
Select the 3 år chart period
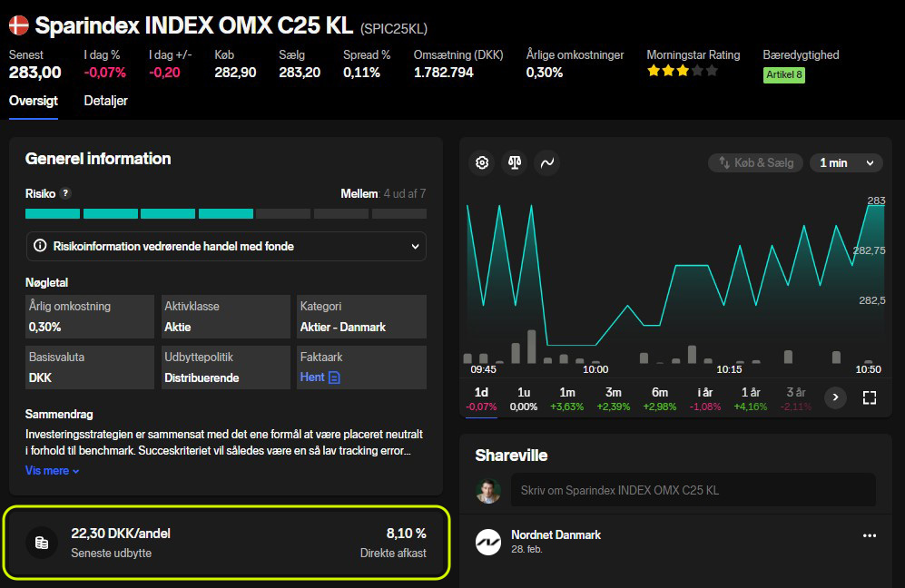(796, 398)
